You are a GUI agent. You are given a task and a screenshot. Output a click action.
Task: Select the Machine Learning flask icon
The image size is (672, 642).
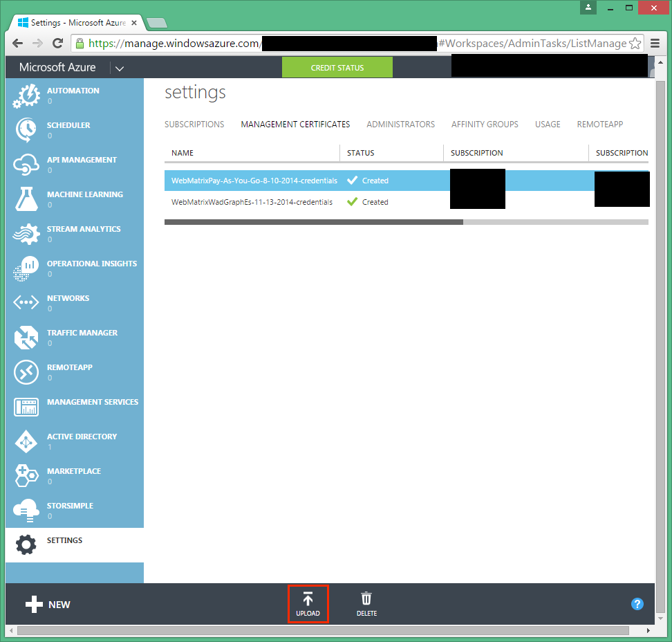pos(26,199)
